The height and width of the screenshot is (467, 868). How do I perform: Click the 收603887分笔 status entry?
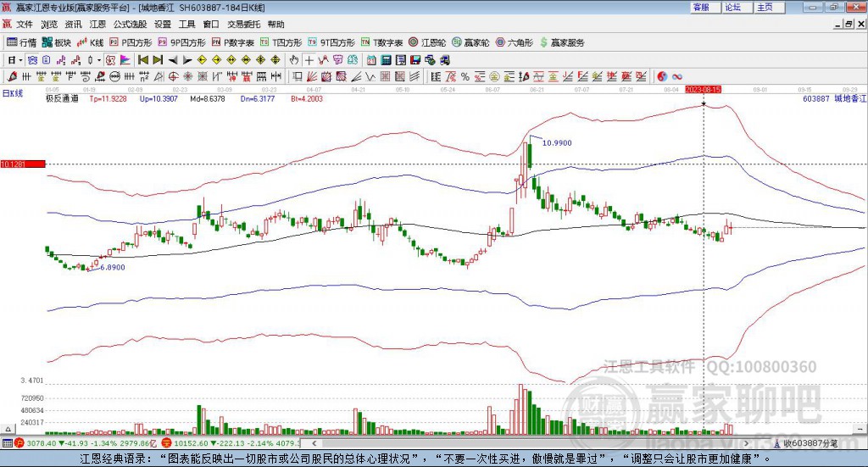click(806, 443)
